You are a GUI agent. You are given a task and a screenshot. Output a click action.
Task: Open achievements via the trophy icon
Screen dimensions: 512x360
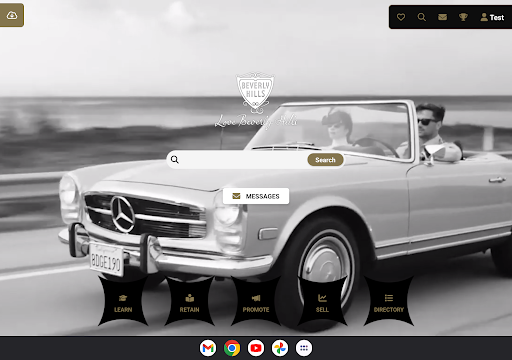point(463,17)
